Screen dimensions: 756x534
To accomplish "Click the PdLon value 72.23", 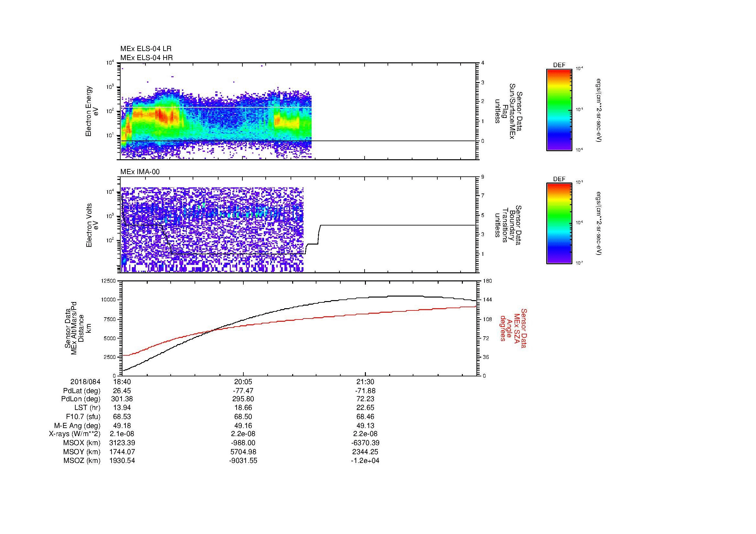I will 365,399.
